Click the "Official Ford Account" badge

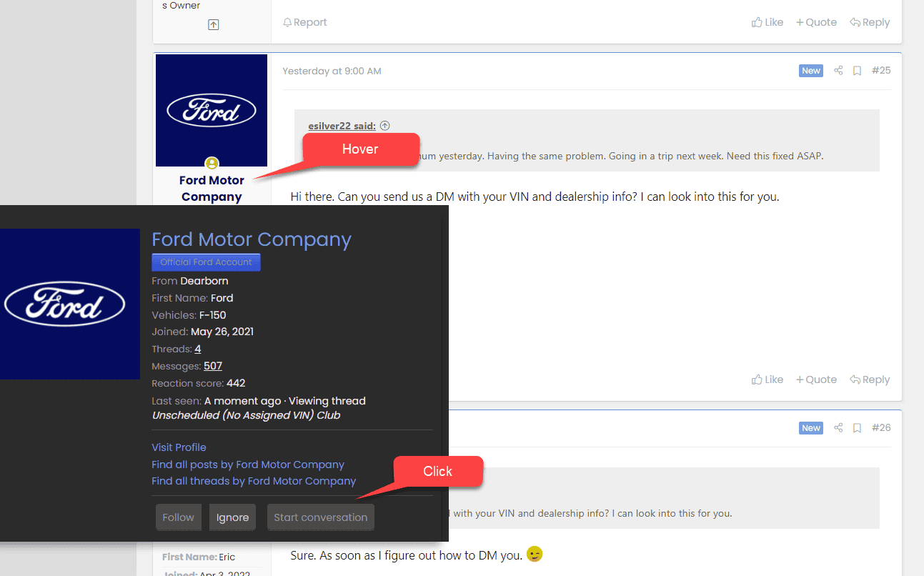tap(206, 262)
